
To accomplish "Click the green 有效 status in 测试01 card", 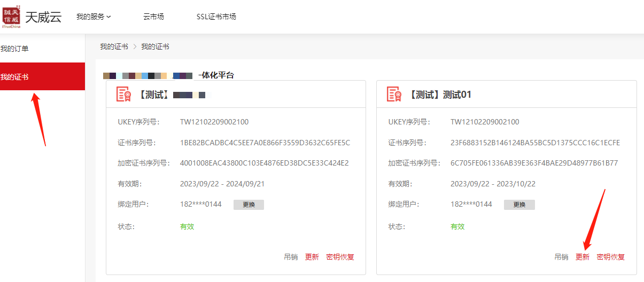I will pos(457,226).
